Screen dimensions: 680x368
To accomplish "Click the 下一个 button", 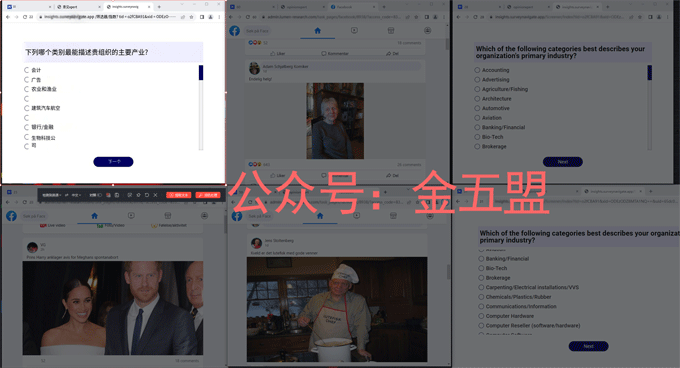I will (x=113, y=162).
